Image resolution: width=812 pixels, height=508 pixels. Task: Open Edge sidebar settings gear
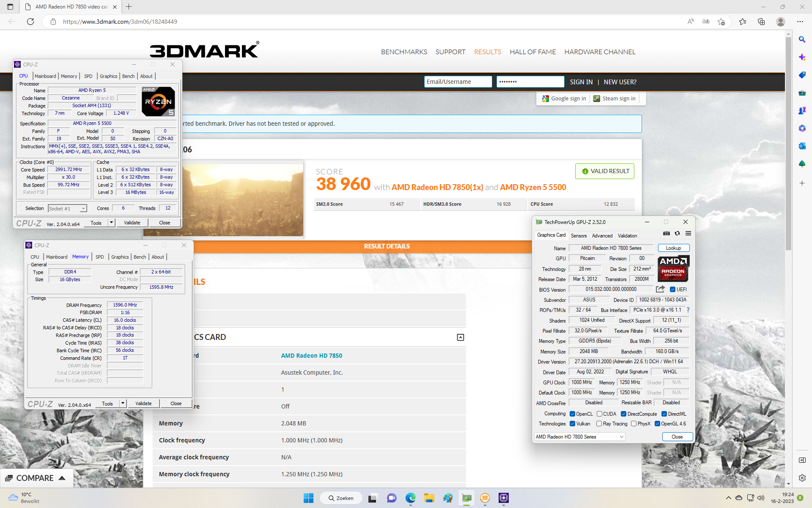click(802, 478)
